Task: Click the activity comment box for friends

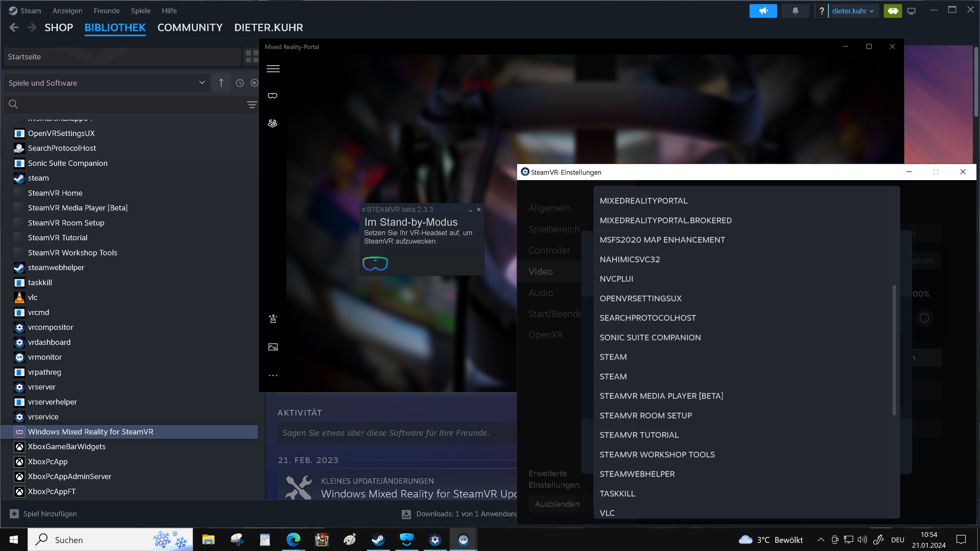Action: [x=397, y=433]
